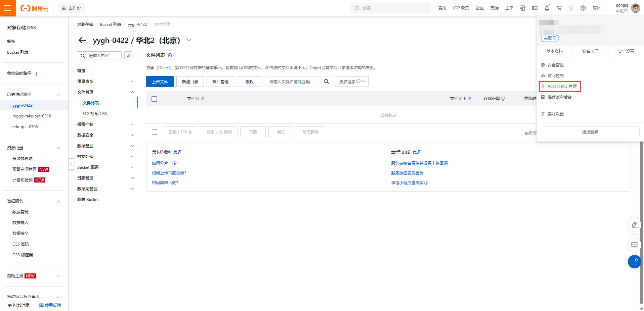This screenshot has height=311, width=644.
Task: Open the 更多搜索 dropdown
Action: coord(351,82)
